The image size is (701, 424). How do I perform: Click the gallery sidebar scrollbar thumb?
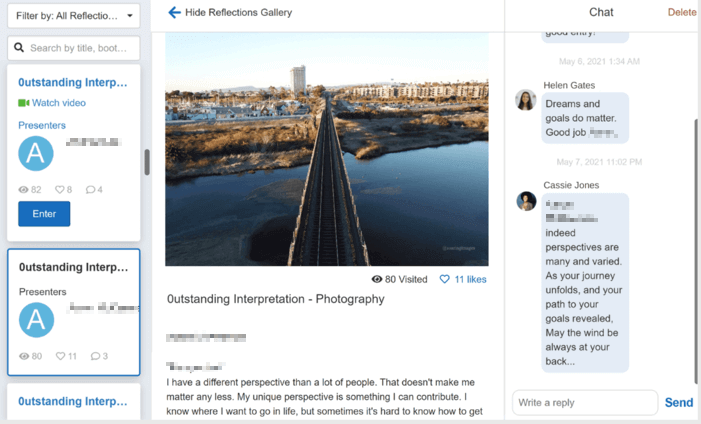147,162
